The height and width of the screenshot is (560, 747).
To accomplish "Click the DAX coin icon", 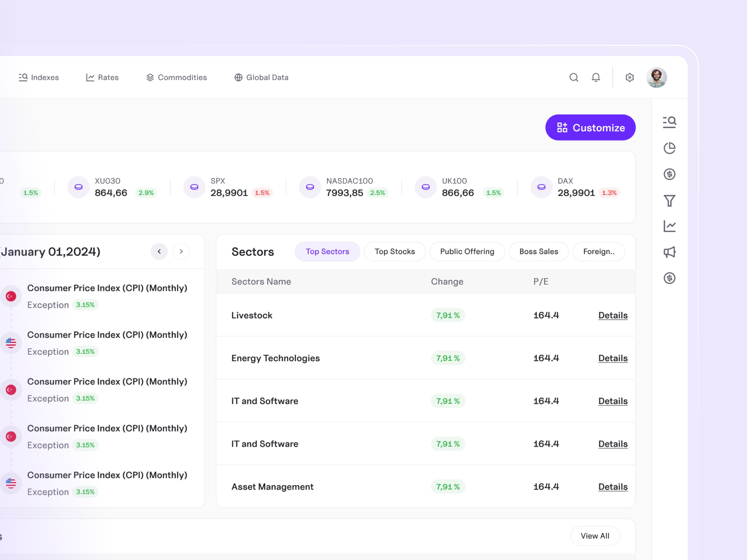I will click(541, 187).
